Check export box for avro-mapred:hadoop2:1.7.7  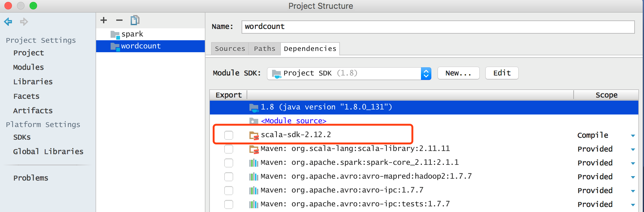click(x=229, y=177)
